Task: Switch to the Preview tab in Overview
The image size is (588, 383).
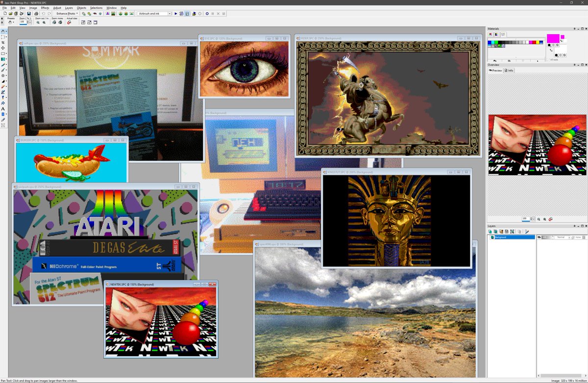Action: [496, 71]
